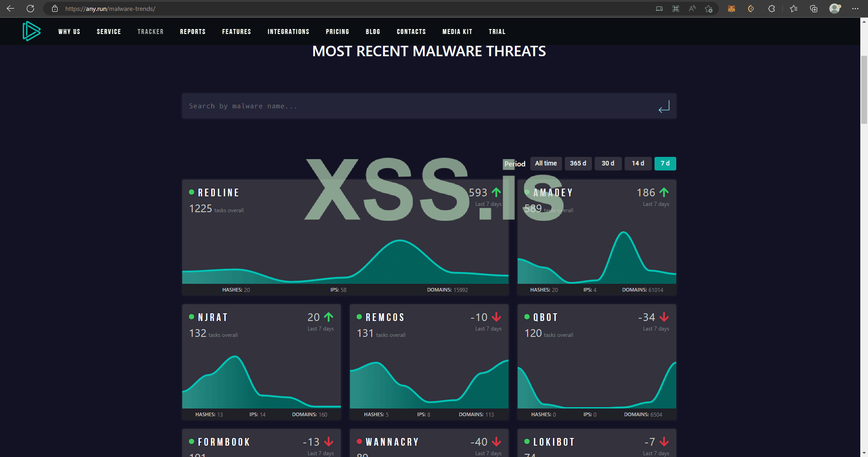Open the NJRAT malware card title
868x457 pixels.
pyautogui.click(x=213, y=317)
